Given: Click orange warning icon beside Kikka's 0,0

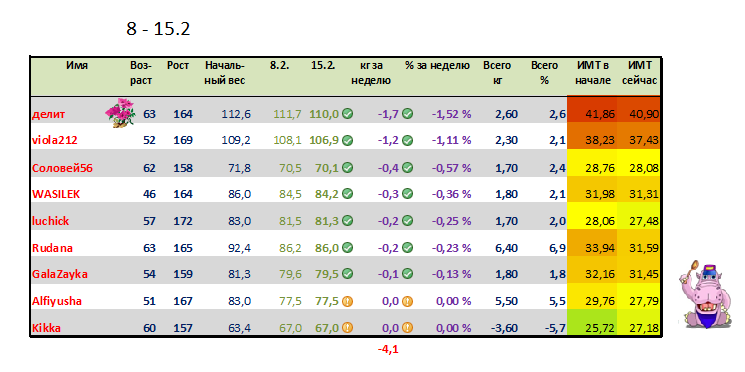Looking at the screenshot, I should 407,328.
